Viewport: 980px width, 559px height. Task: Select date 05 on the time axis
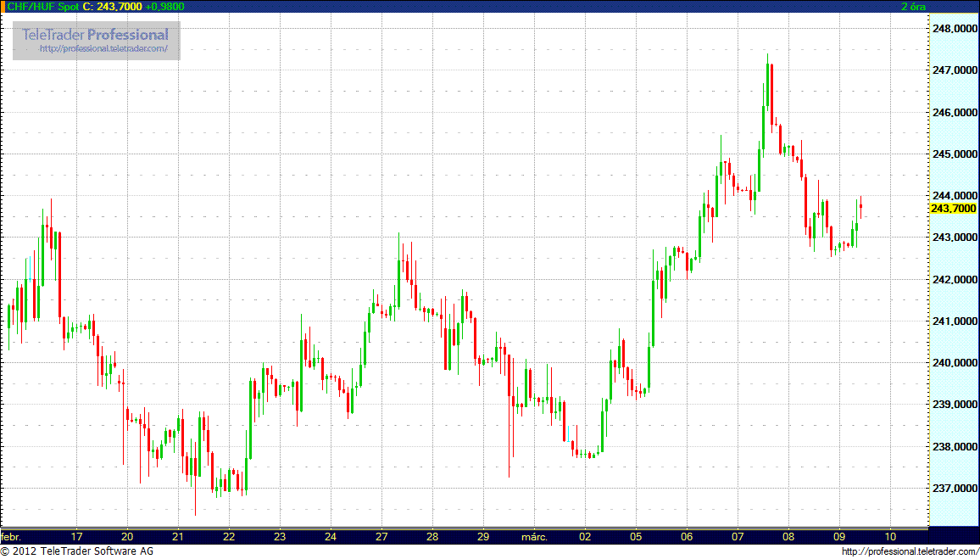636,537
